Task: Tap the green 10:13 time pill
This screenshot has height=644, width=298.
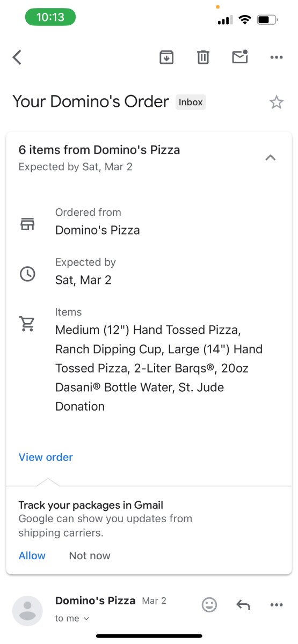Action: 50,17
